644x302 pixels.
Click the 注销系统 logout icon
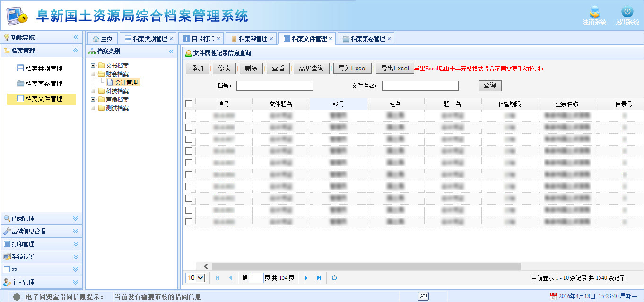[x=594, y=13]
